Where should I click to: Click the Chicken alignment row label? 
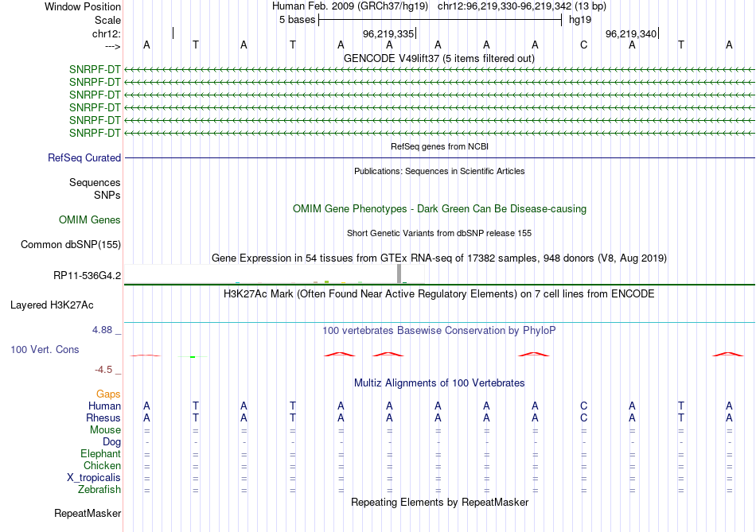102,466
